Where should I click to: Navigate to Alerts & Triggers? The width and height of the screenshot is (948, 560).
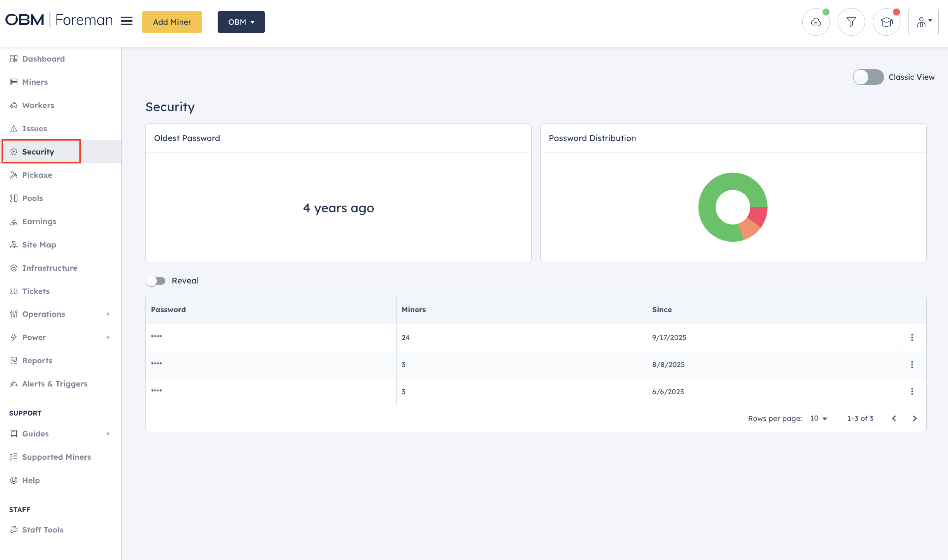pos(55,384)
